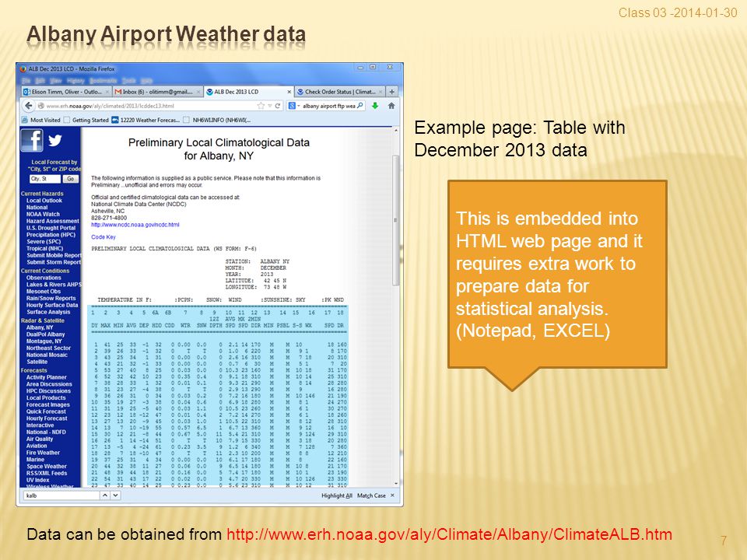Click the scrollbar down arrow in Firefox
Image resolution: width=747 pixels, height=560 pixels.
pyautogui.click(x=396, y=483)
